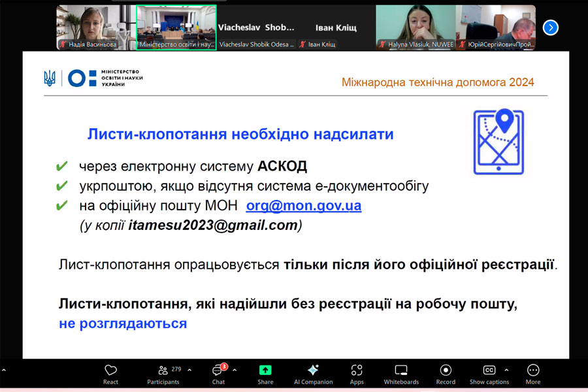Screen dimensions: 588x392
Task: Expand the Participants options arrow
Action: (x=189, y=370)
